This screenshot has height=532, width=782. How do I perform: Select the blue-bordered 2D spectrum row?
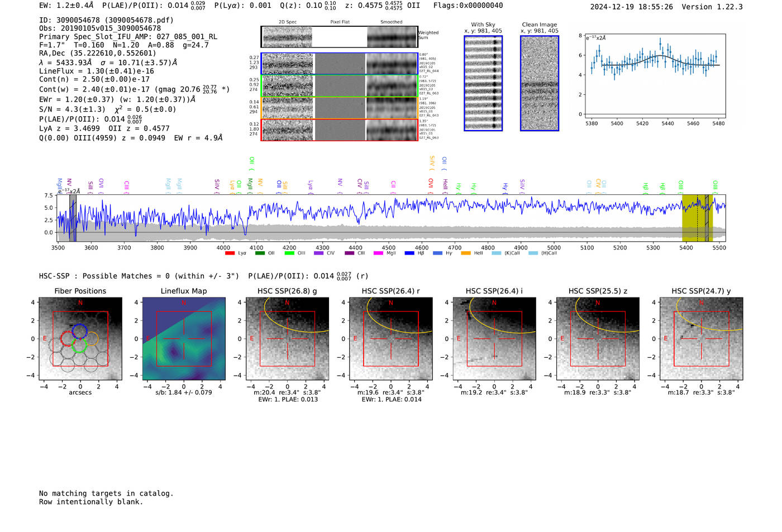click(340, 64)
